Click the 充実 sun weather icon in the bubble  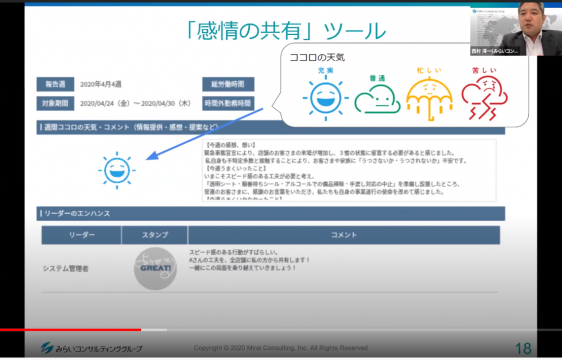click(x=325, y=98)
